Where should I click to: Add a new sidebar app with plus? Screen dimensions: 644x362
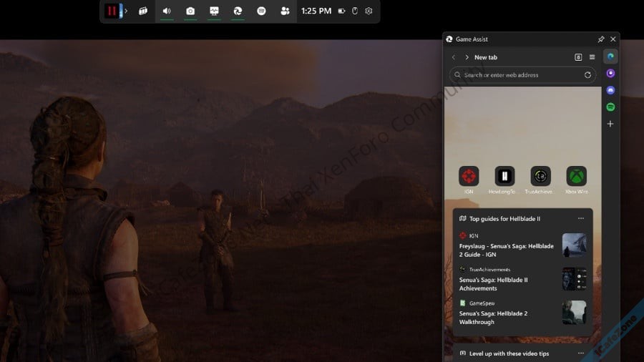[x=610, y=124]
